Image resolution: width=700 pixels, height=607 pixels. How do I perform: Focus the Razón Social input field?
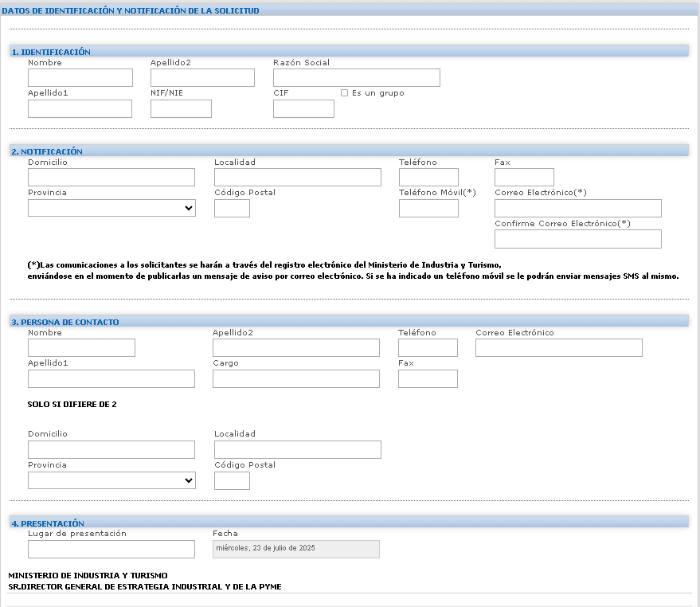(356, 77)
